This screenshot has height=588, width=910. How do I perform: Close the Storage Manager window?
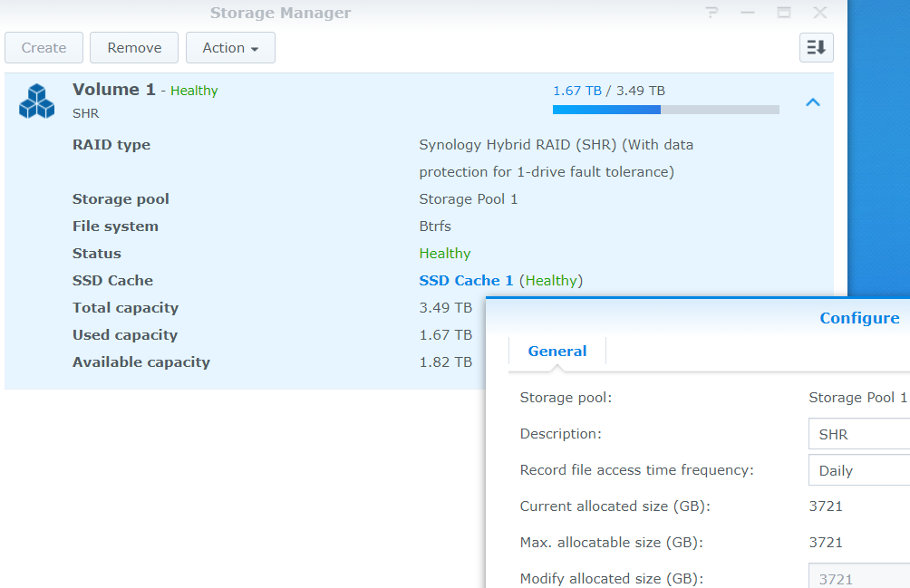click(x=819, y=13)
